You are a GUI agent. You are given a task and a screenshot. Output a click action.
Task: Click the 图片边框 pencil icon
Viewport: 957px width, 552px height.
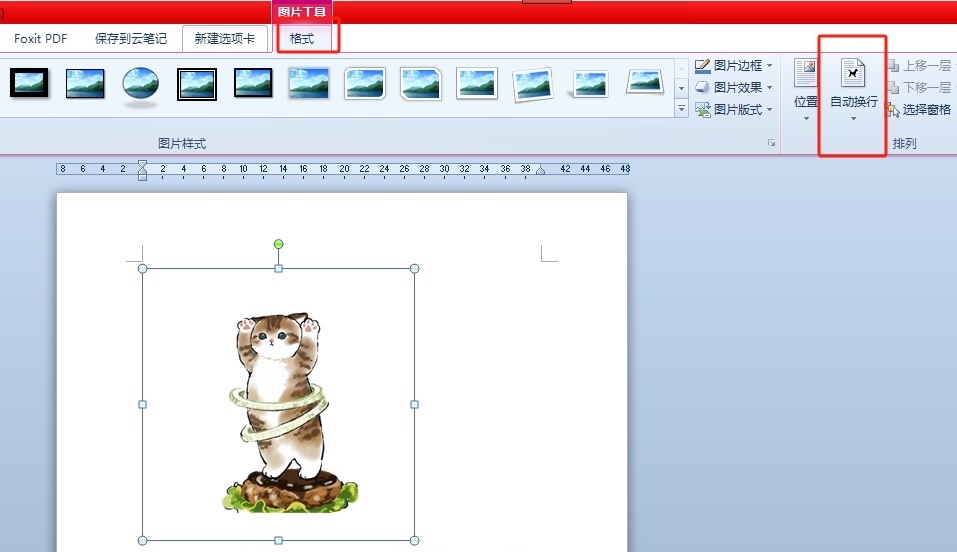(702, 65)
